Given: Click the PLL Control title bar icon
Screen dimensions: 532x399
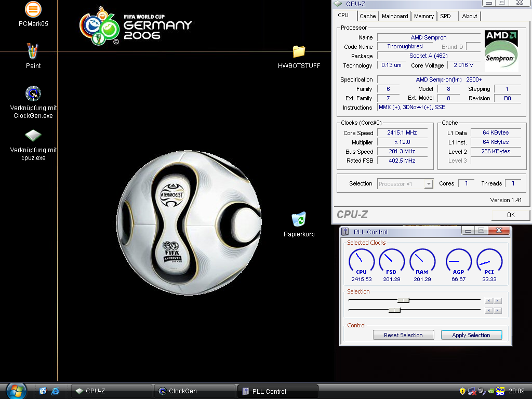Looking at the screenshot, I should (345, 232).
